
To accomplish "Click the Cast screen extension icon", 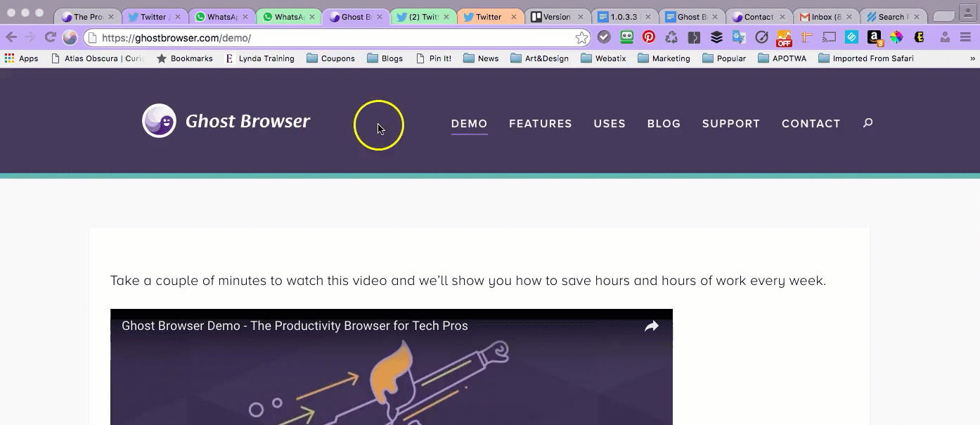I will coord(830,37).
